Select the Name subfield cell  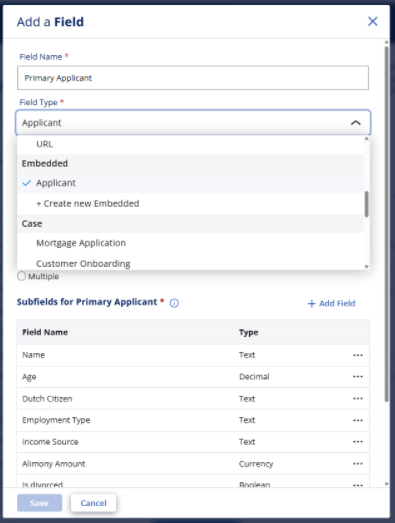click(x=33, y=355)
